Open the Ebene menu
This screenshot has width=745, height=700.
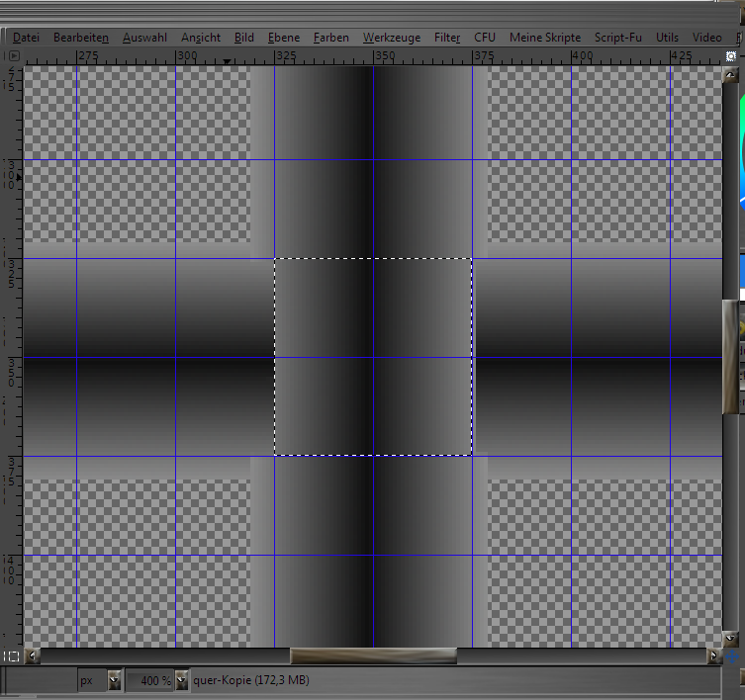click(x=284, y=38)
